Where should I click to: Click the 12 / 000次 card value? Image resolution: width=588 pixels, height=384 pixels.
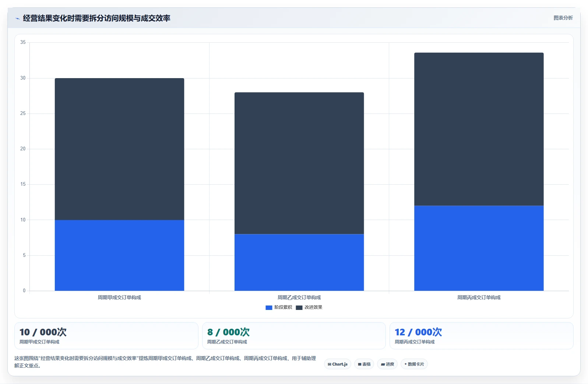coord(418,332)
